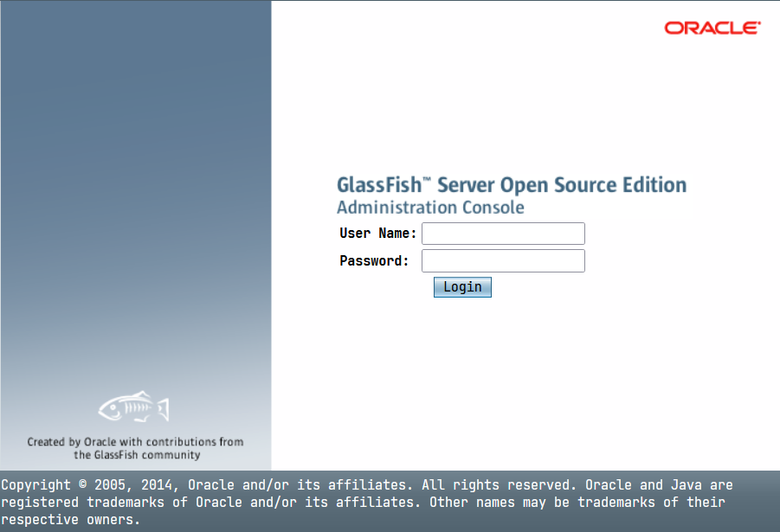
Task: Click Login to submit credentials
Action: point(461,286)
